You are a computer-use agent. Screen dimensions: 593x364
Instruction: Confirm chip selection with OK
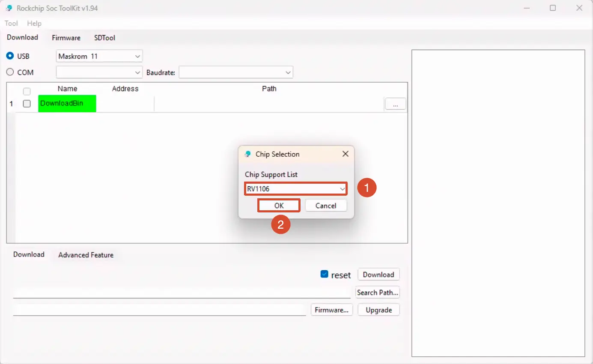(279, 206)
